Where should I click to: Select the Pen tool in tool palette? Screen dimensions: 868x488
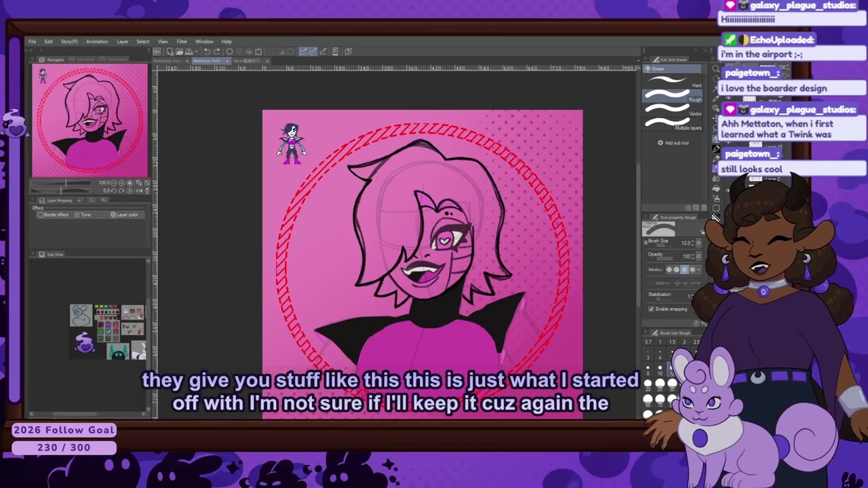[x=716, y=148]
